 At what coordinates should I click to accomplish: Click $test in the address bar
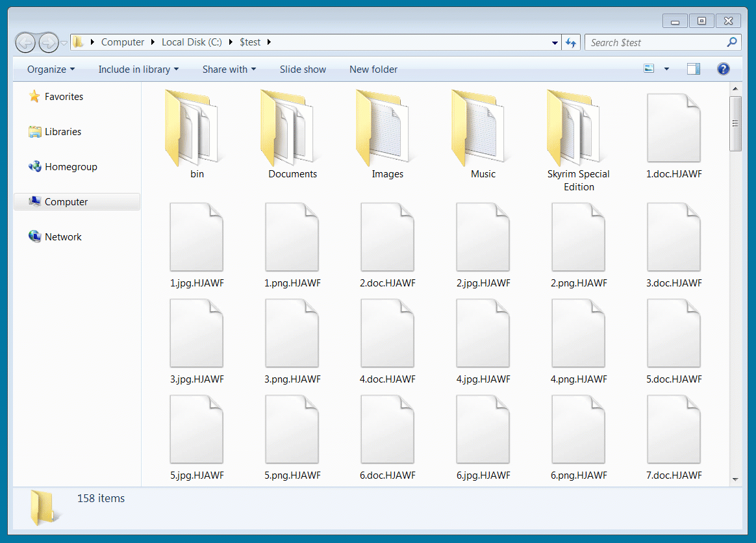250,42
